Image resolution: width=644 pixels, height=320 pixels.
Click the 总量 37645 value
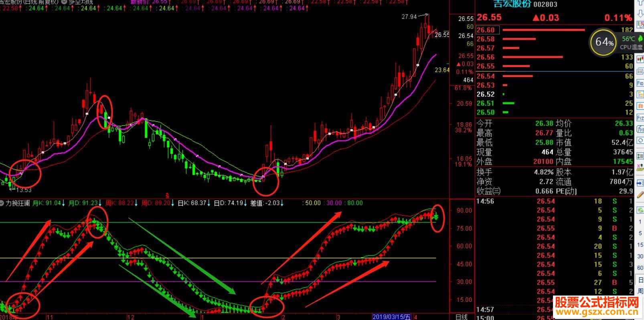(x=623, y=152)
